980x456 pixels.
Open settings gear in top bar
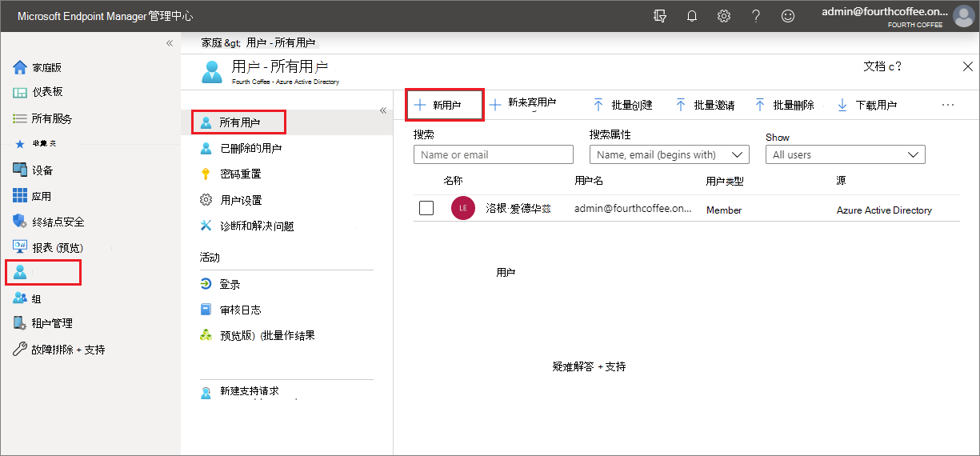tap(724, 16)
